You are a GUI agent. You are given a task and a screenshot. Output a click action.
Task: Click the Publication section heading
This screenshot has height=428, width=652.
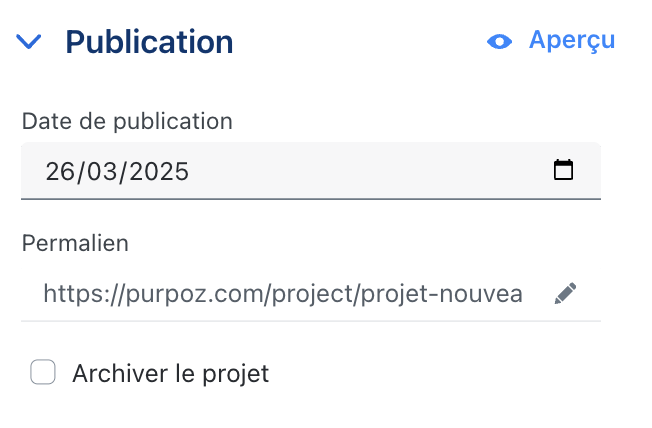click(x=149, y=42)
